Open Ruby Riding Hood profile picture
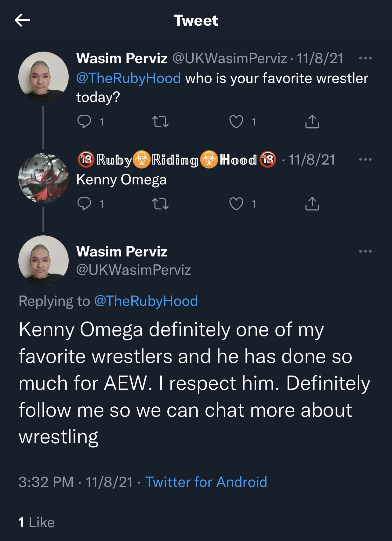Screen dimensions: 392x541 click(x=43, y=178)
